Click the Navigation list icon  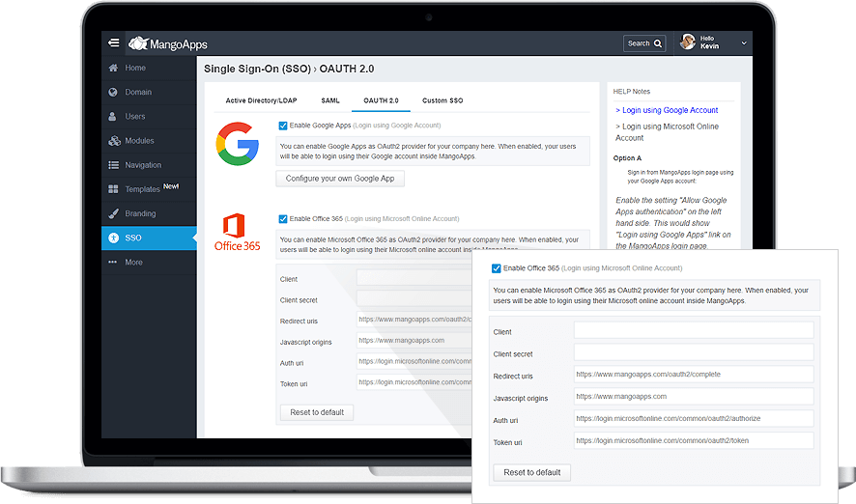click(x=114, y=165)
